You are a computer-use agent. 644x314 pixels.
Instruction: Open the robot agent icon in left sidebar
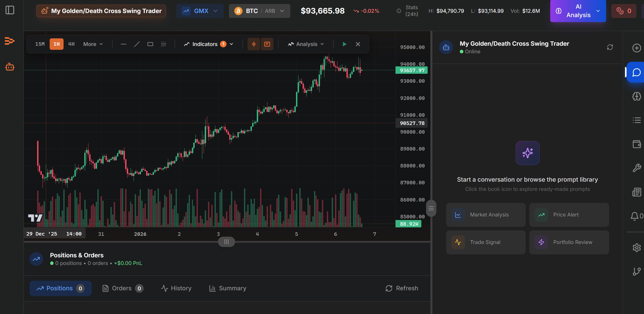point(10,67)
